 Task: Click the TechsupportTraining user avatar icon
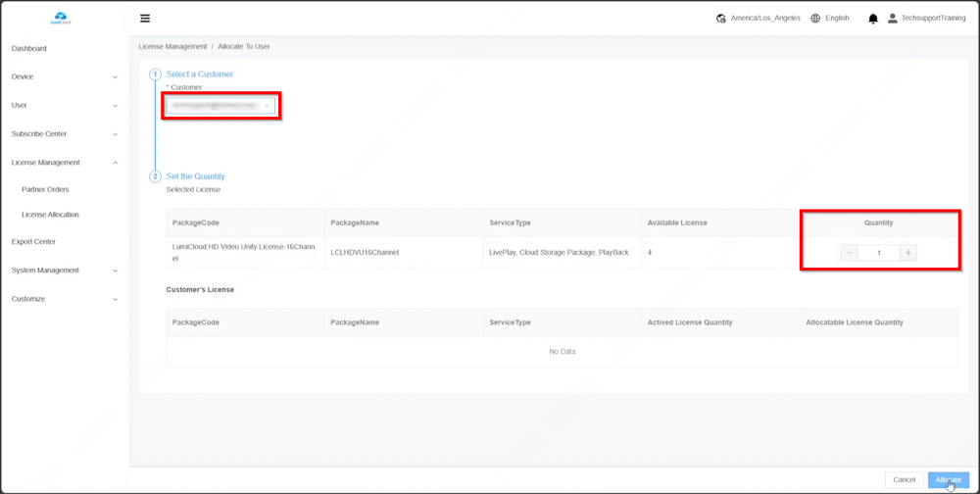pos(892,19)
